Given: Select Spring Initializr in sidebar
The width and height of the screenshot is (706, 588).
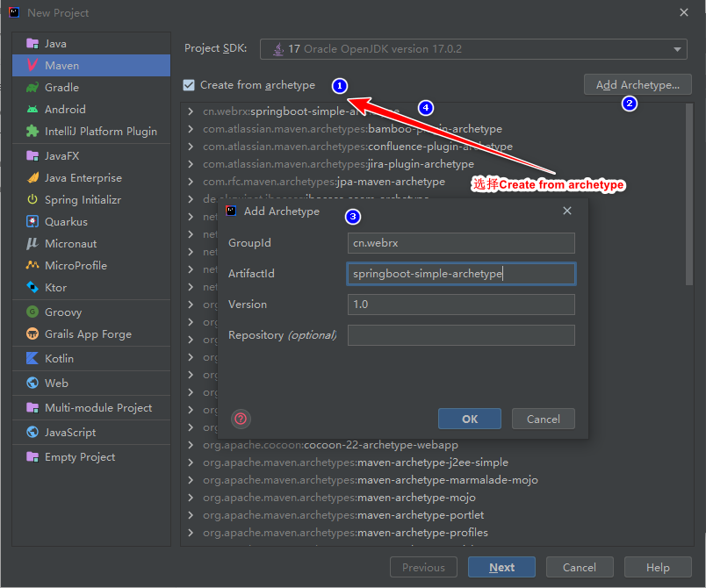Looking at the screenshot, I should [x=91, y=200].
